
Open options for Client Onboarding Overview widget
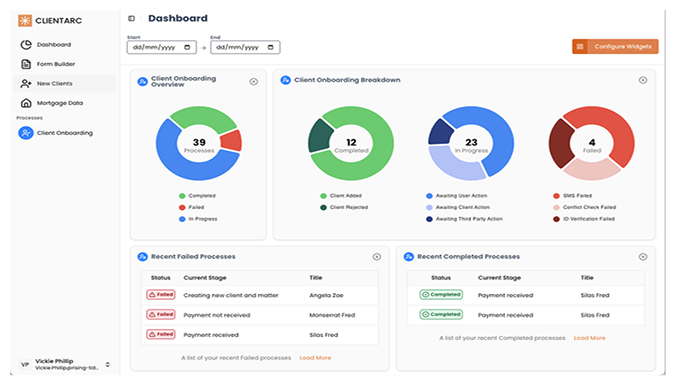[x=254, y=81]
